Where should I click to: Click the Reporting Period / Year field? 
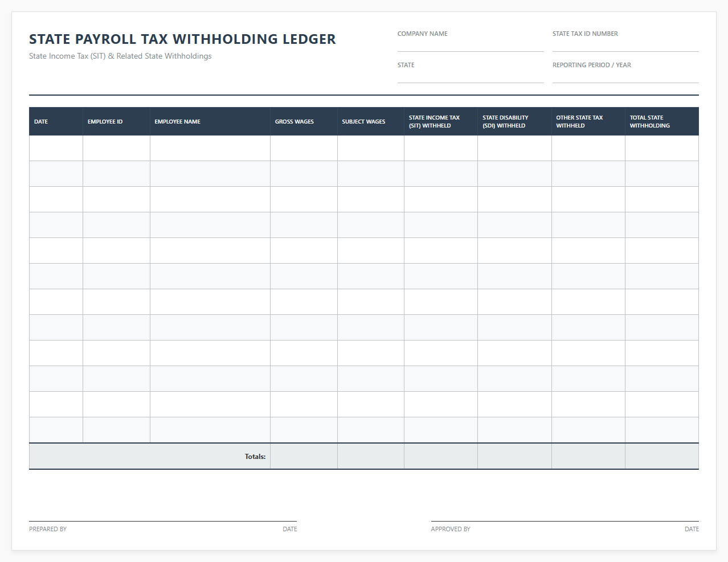[625, 76]
